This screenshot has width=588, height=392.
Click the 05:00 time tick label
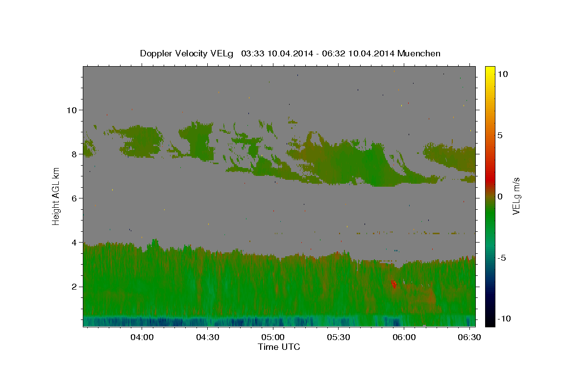tap(273, 338)
